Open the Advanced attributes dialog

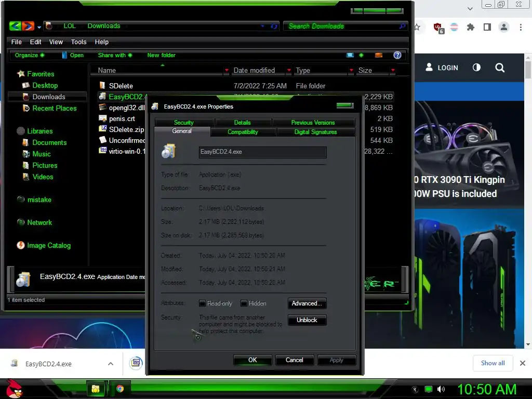(x=307, y=303)
